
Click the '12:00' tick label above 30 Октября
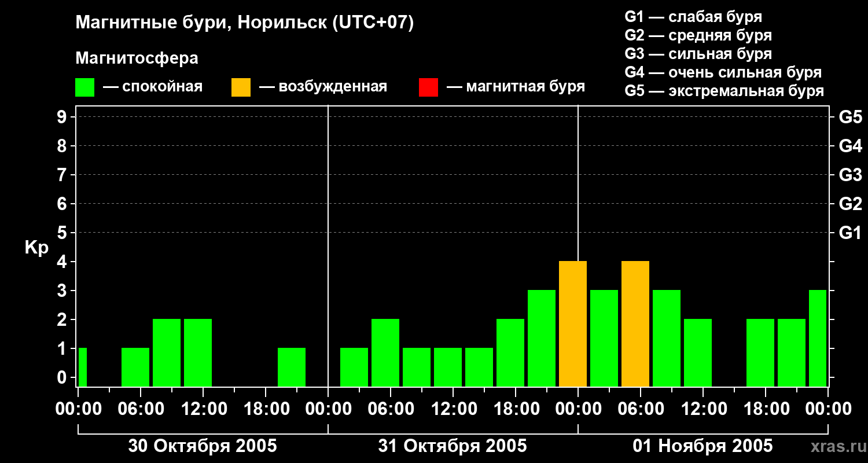coord(203,409)
